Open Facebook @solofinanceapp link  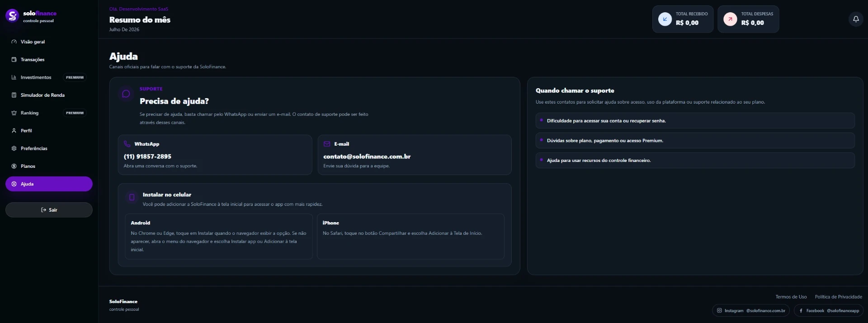[829, 310]
